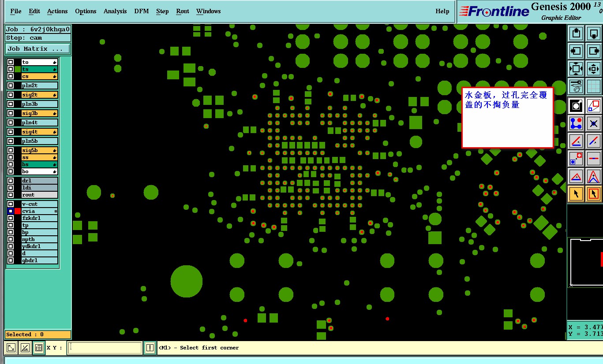This screenshot has width=603, height=364.
Task: Open the Job Matrix button
Action: [38, 48]
